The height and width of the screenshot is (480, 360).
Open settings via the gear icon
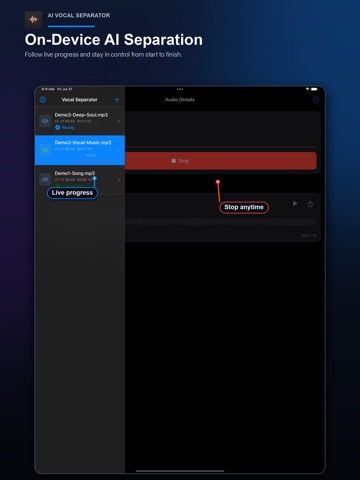[x=43, y=100]
